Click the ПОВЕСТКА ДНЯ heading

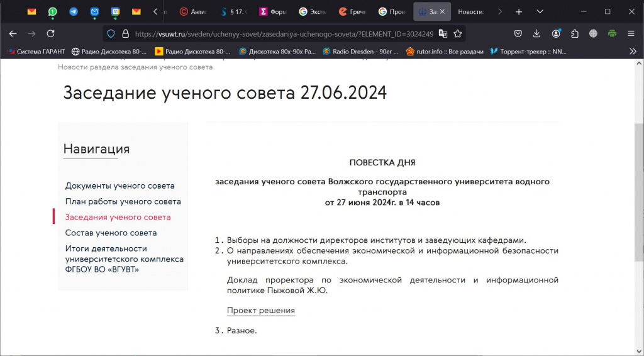[x=382, y=163]
